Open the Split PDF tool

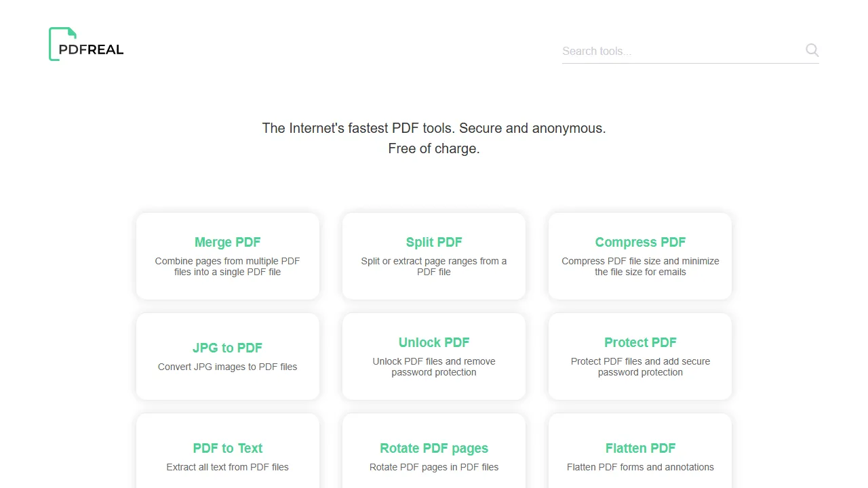click(433, 256)
